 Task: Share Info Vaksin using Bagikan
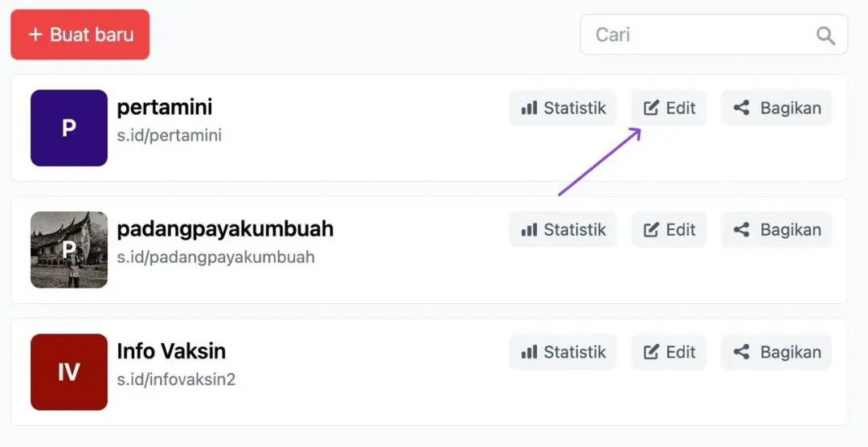[x=776, y=352]
